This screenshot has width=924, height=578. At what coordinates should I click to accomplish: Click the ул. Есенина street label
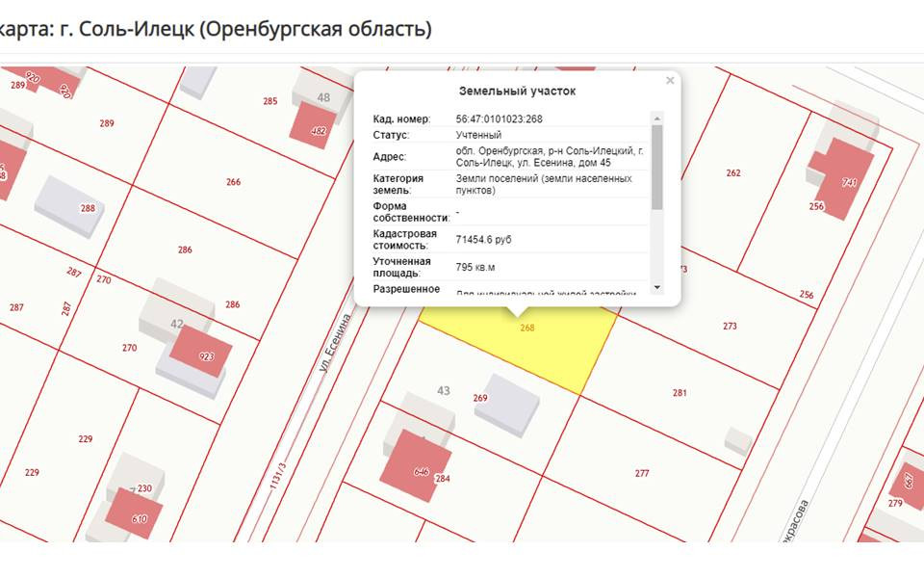pos(335,343)
